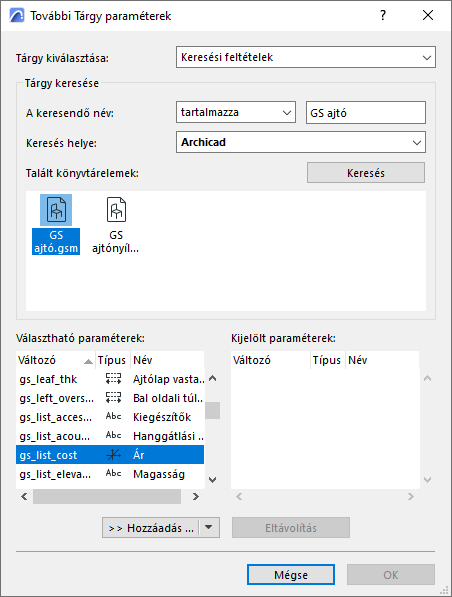Click the Keresés button
The width and height of the screenshot is (452, 597).
pyautogui.click(x=366, y=173)
